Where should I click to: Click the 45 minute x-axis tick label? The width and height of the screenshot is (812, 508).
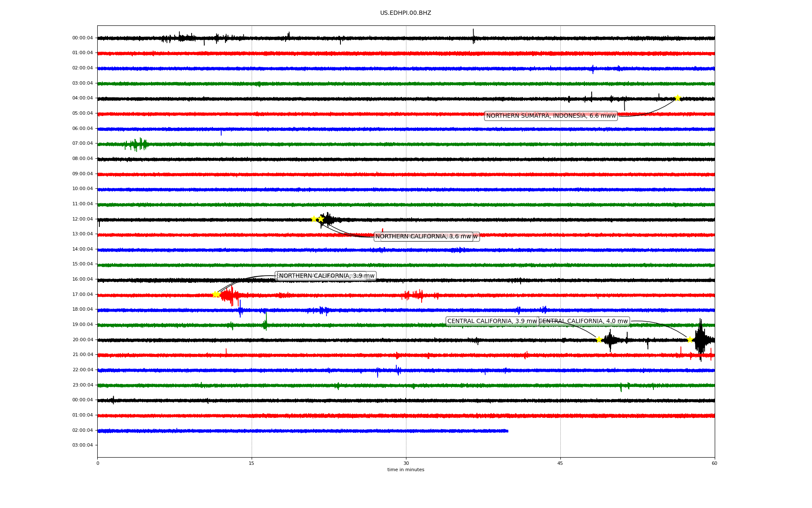(560, 463)
